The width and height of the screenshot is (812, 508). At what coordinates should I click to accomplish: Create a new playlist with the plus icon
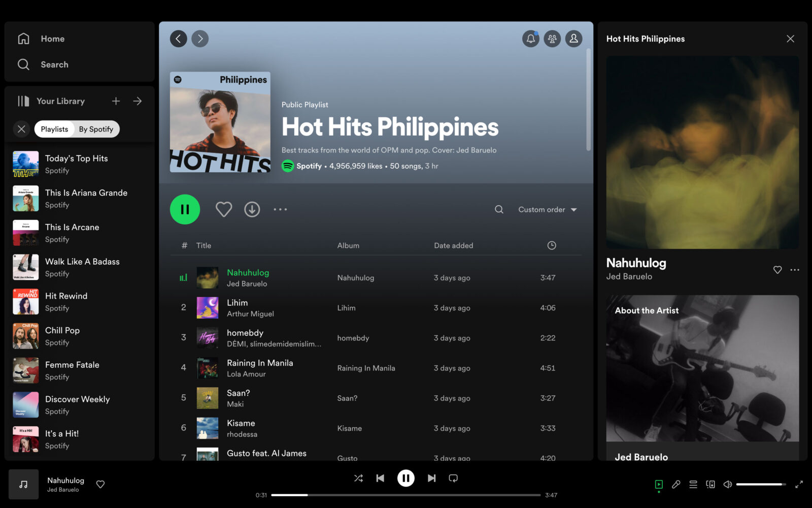[x=115, y=101]
